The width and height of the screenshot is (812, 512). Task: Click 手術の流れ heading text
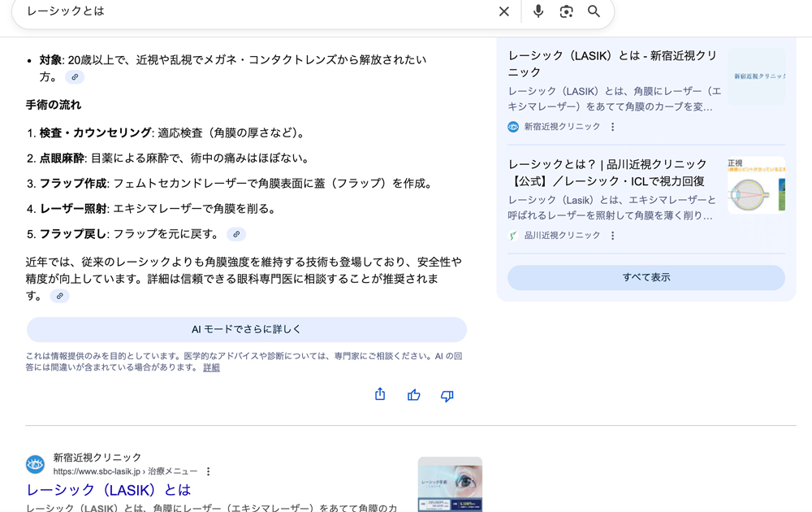[54, 105]
